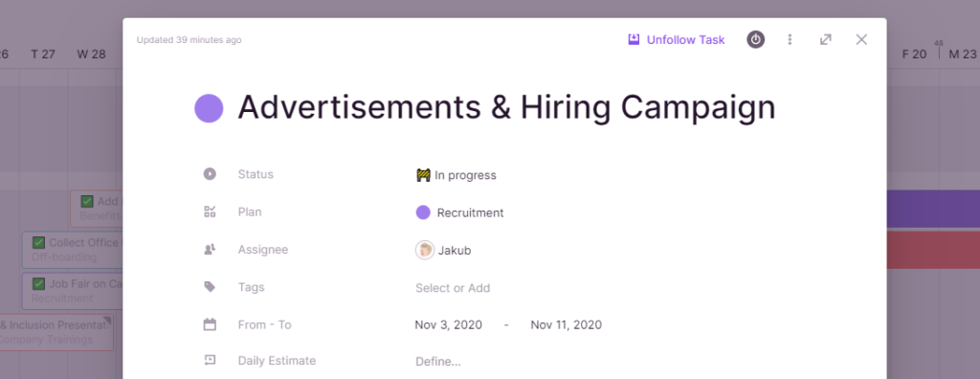Image resolution: width=980 pixels, height=379 pixels.
Task: Click the purple task color circle
Action: (209, 108)
